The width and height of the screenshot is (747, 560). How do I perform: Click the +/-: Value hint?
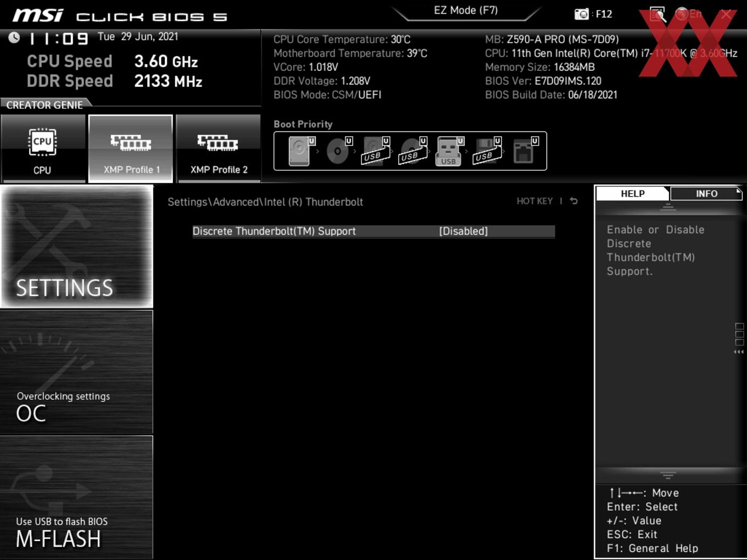634,520
